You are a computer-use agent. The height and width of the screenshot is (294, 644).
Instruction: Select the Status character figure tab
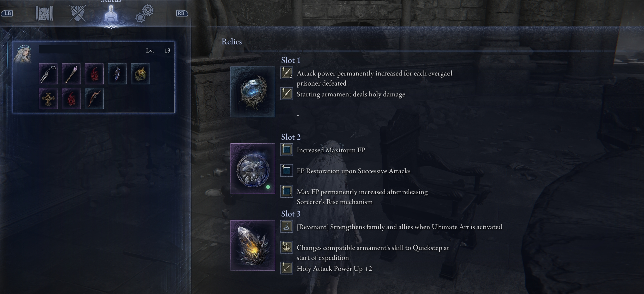[x=111, y=13]
